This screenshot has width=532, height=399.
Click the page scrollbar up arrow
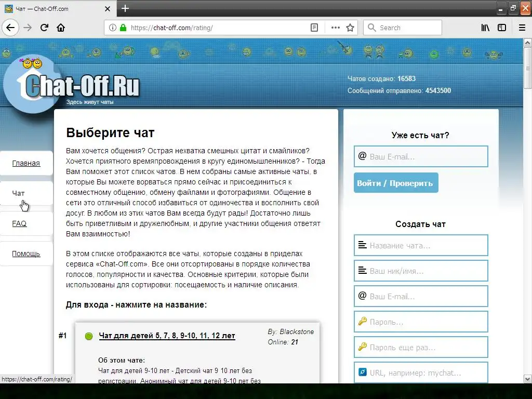click(528, 43)
